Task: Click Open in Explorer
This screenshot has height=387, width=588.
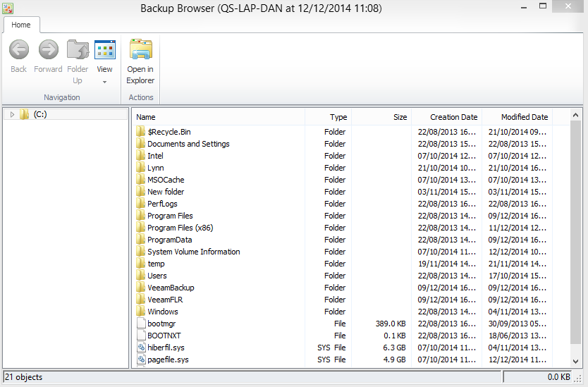Action: (140, 62)
